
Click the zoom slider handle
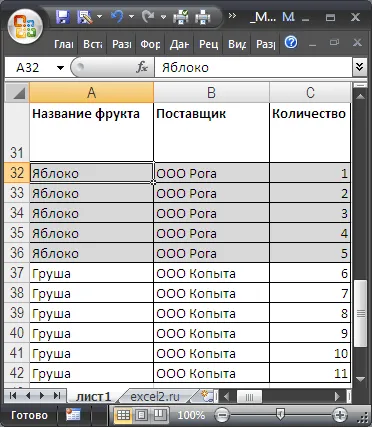(280, 415)
